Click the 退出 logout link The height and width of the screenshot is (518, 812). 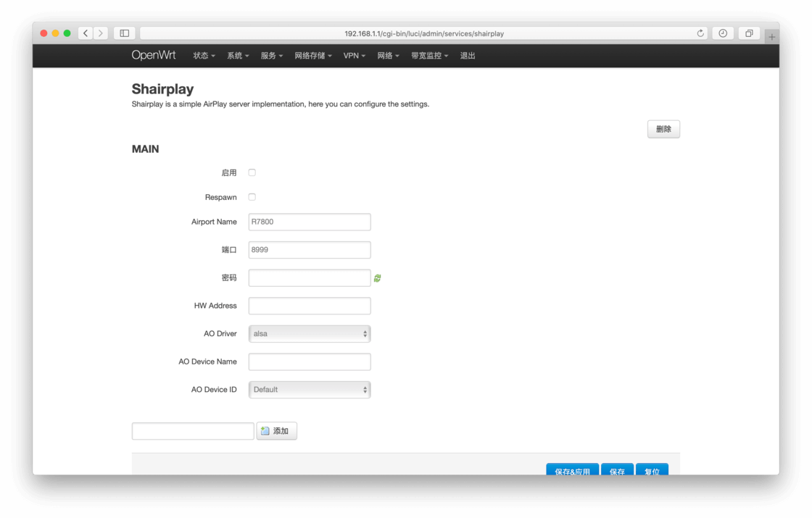468,56
